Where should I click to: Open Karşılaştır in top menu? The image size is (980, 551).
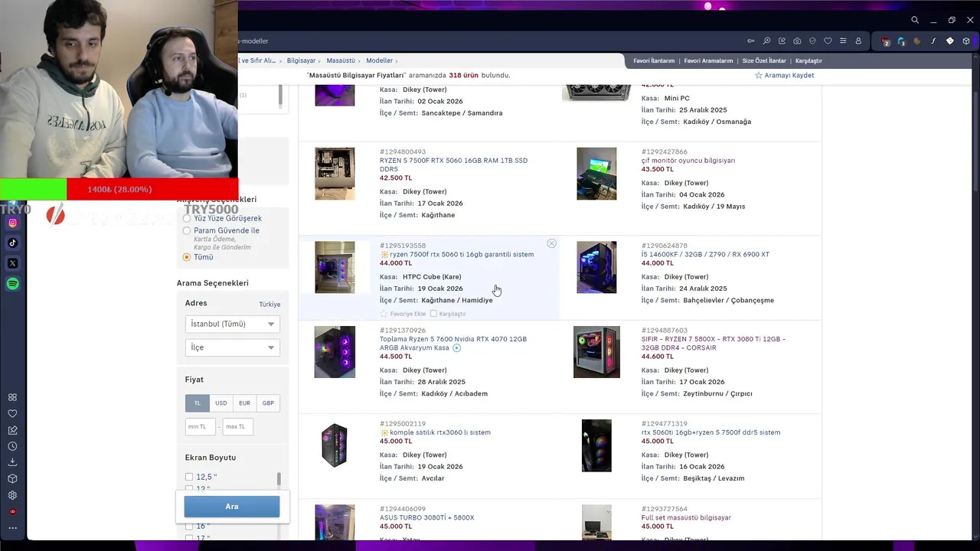(x=808, y=60)
